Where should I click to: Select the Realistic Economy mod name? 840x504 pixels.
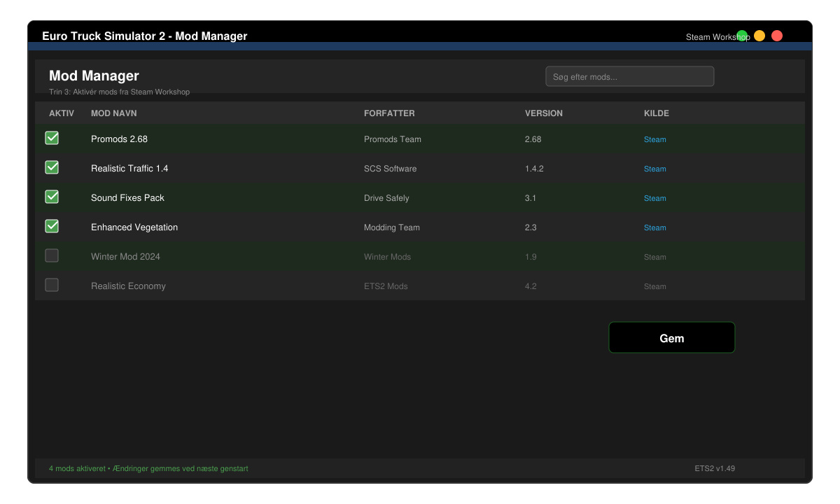click(128, 286)
